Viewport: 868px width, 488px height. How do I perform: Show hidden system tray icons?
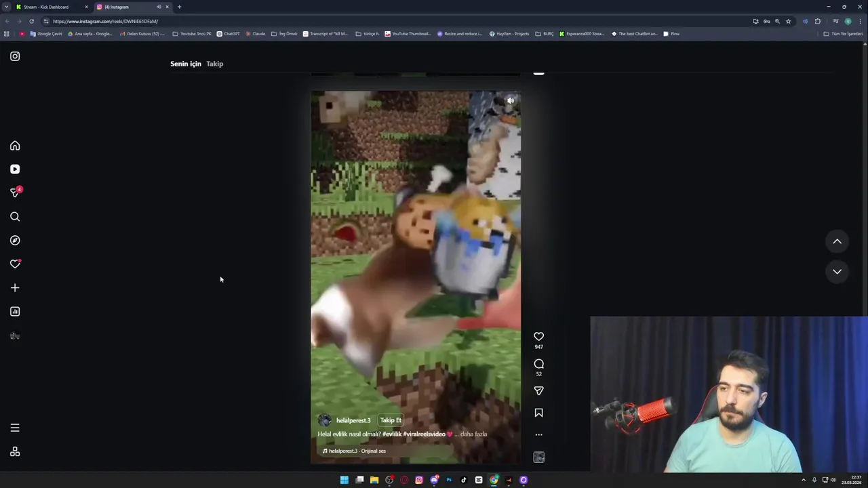pyautogui.click(x=804, y=480)
